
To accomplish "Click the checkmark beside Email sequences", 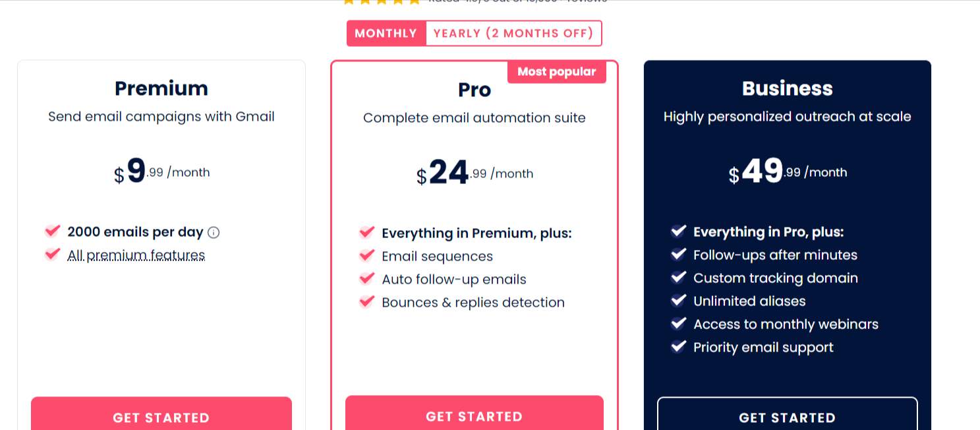I will [366, 255].
